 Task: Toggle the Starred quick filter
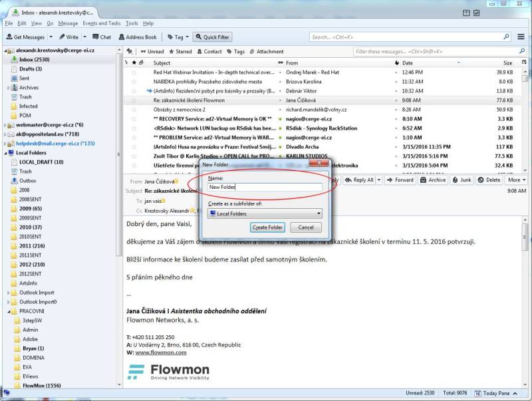point(180,51)
